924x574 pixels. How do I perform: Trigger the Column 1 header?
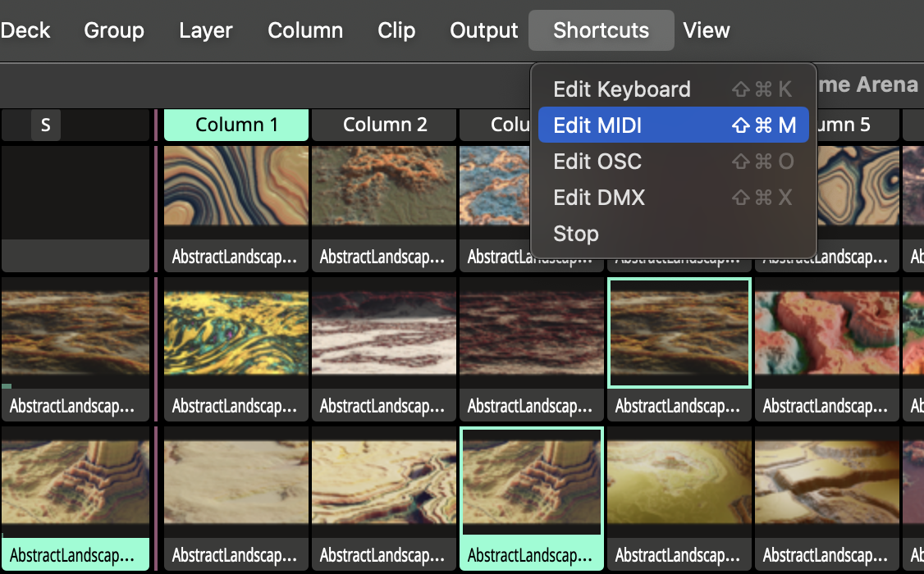[236, 125]
